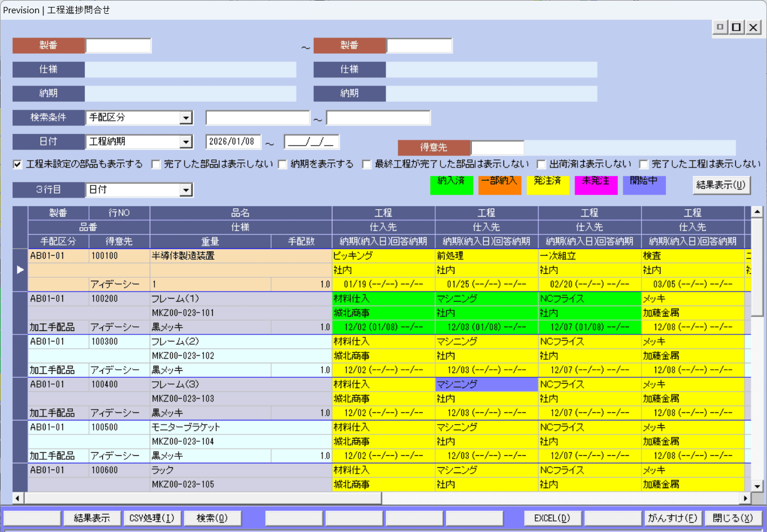Open the 3行目 日付 dropdown
Screen dimensions: 767x532
tap(186, 190)
